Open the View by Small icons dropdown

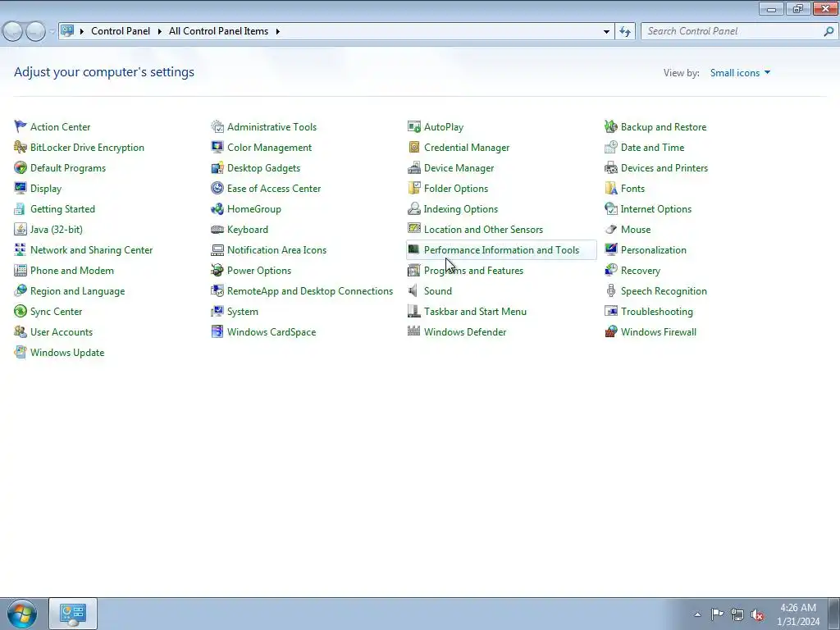(x=741, y=73)
